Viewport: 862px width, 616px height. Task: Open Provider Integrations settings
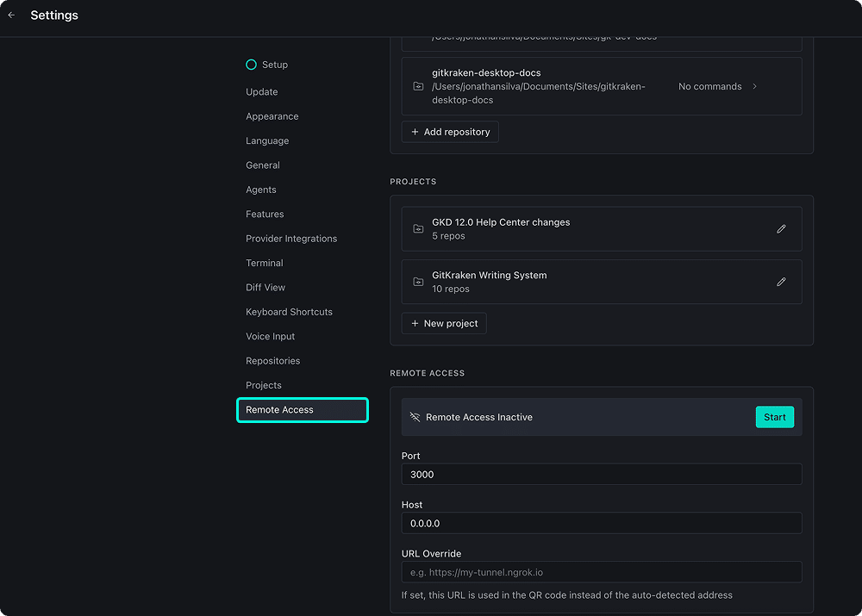pyautogui.click(x=291, y=239)
